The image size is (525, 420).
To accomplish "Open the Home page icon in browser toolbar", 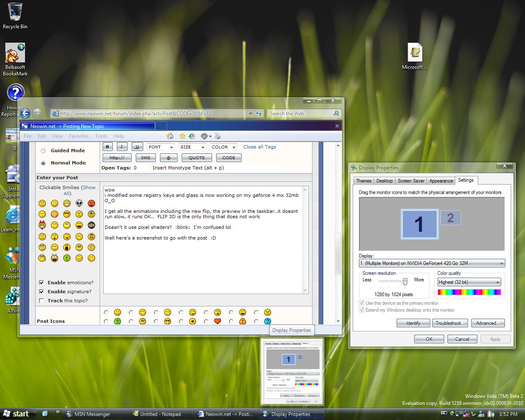I will coord(170,136).
